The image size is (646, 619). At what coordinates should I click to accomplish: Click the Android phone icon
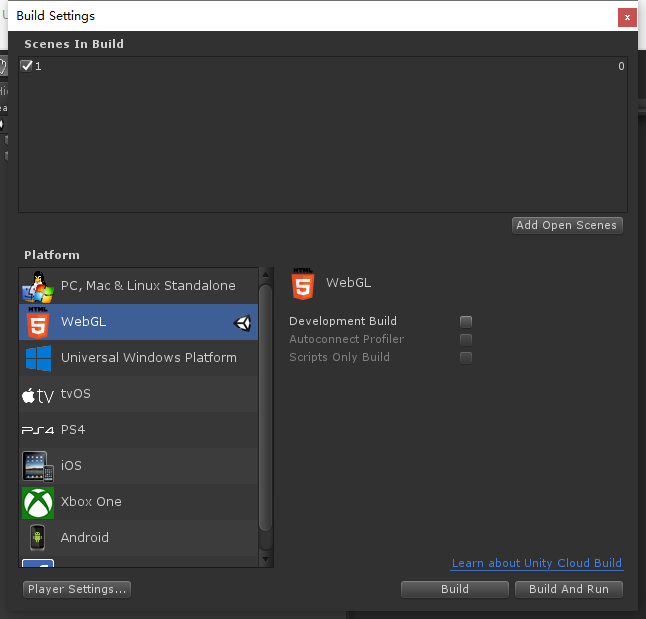(x=37, y=537)
